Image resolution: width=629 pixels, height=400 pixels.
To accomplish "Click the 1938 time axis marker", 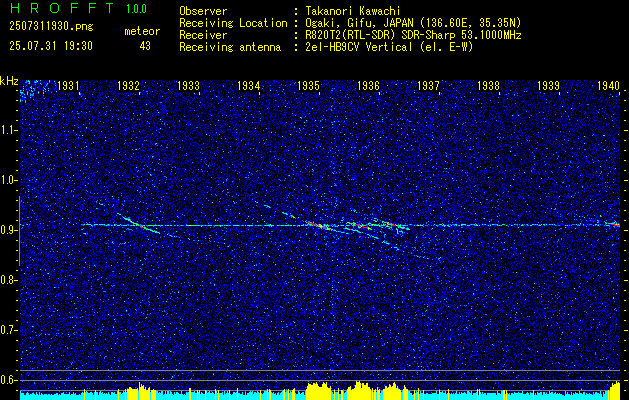I will click(x=489, y=85).
